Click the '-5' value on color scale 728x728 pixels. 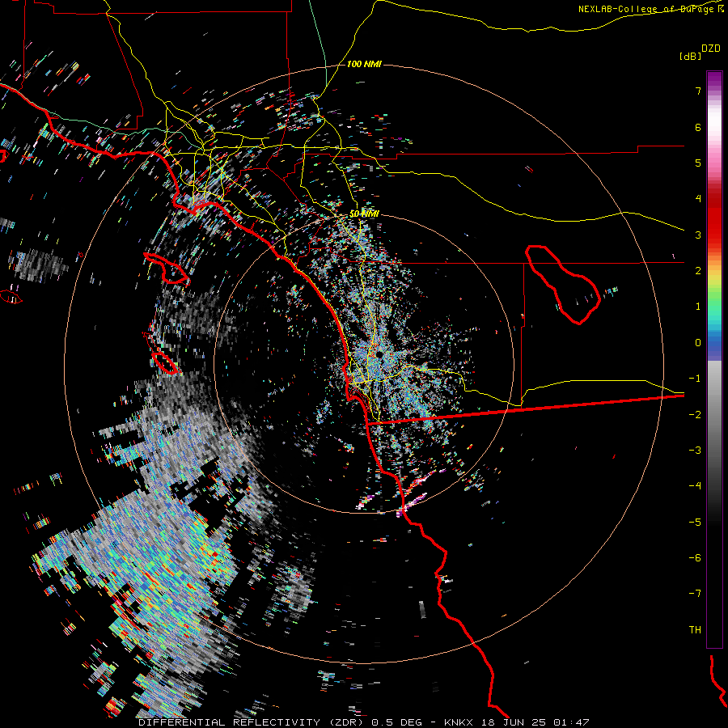[695, 523]
